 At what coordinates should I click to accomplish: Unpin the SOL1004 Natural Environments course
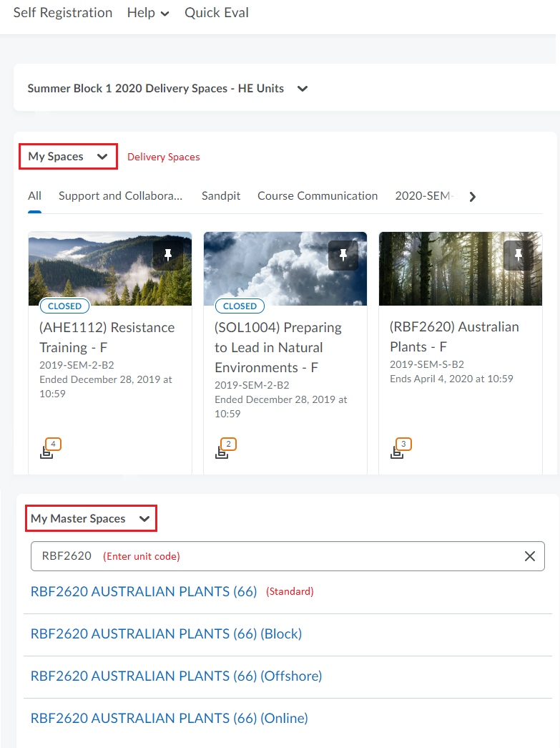[x=343, y=256]
